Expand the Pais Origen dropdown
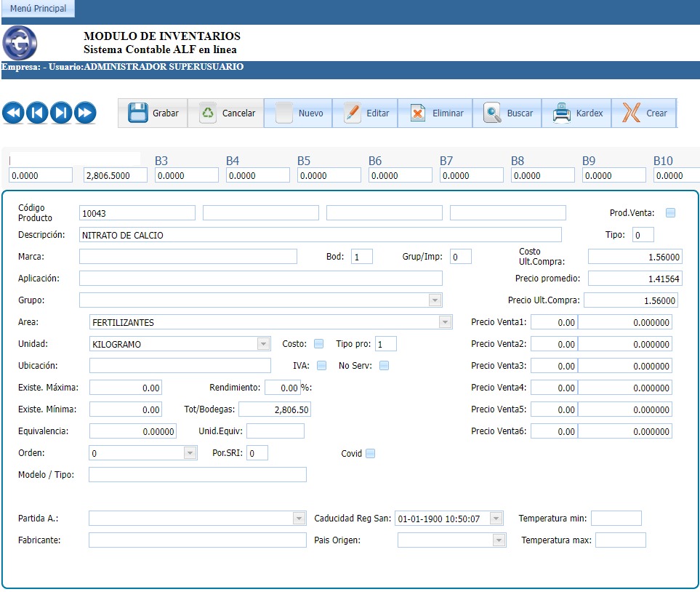The height and width of the screenshot is (592, 700). (499, 540)
